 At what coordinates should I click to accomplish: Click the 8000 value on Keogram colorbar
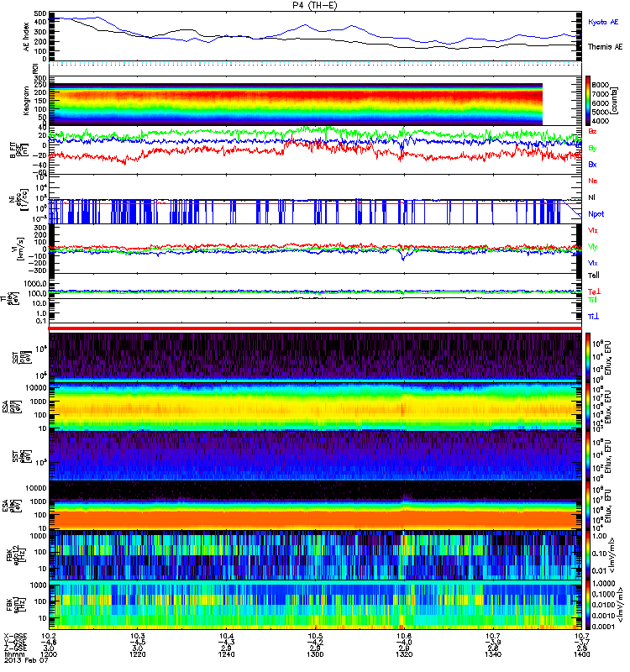tap(601, 86)
